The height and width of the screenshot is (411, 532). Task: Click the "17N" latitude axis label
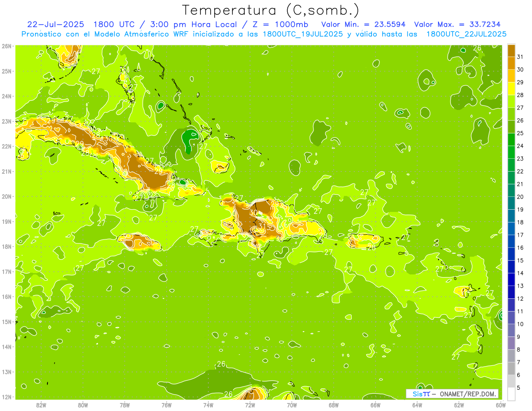coord(6,271)
